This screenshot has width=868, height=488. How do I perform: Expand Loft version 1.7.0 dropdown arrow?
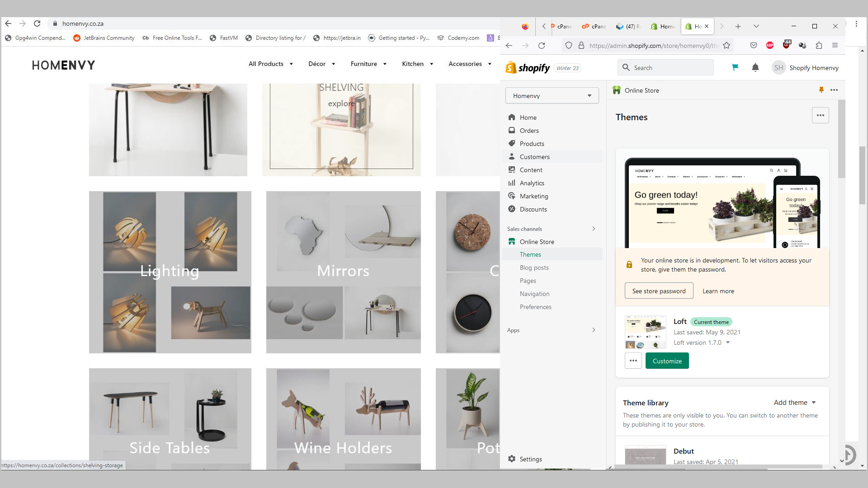(x=728, y=343)
